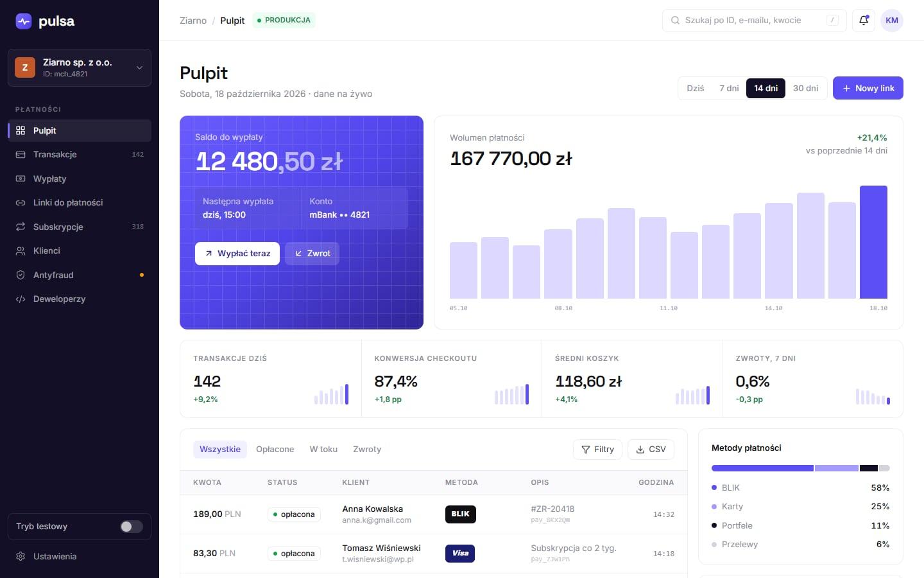The height and width of the screenshot is (578, 924).
Task: Open Klienci section
Action: pos(80,250)
